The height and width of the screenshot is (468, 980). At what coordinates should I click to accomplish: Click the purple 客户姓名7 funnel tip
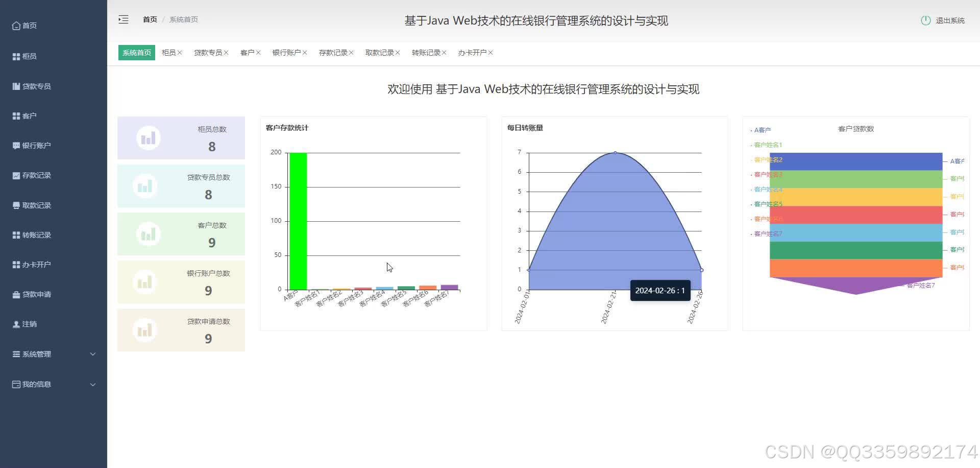(x=856, y=285)
